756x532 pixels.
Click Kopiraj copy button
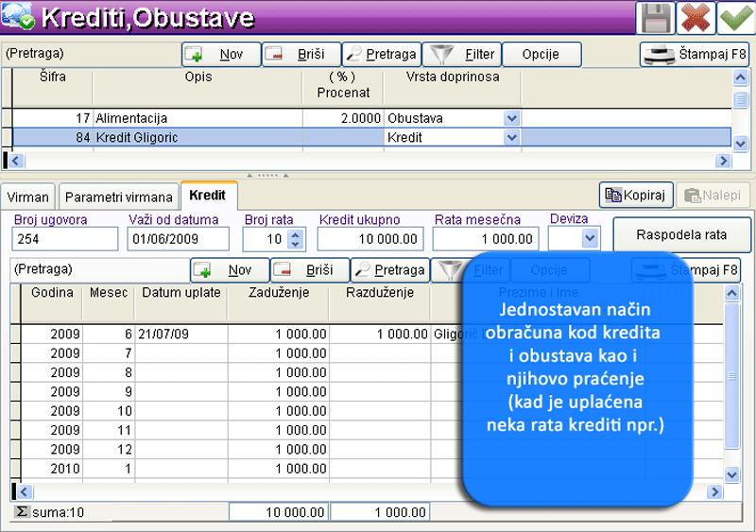(636, 196)
